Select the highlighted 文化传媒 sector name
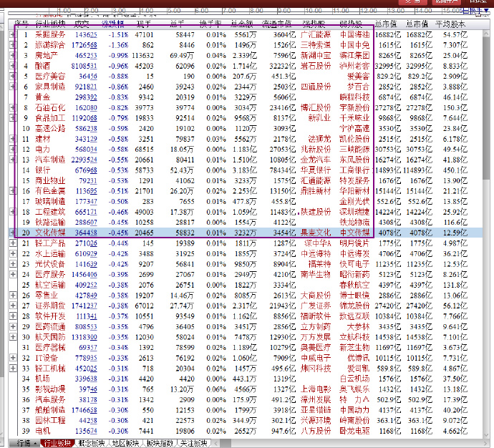494x448 pixels. [x=50, y=233]
